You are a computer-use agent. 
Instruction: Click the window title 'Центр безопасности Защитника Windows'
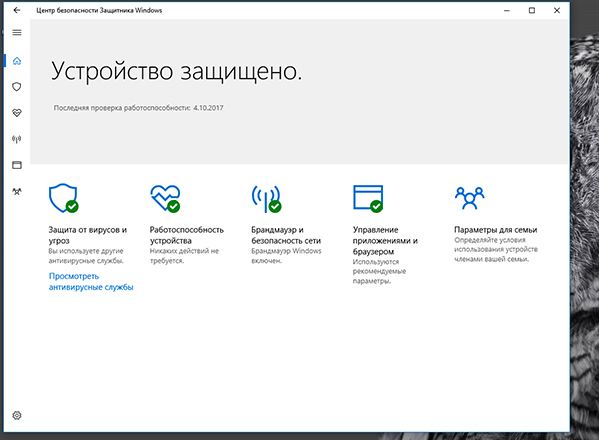pos(99,10)
